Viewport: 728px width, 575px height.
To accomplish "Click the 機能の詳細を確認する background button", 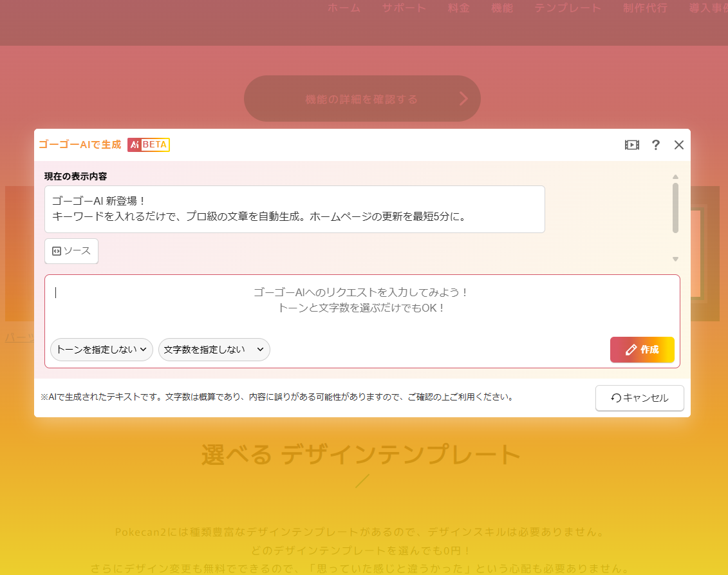I will (x=362, y=99).
